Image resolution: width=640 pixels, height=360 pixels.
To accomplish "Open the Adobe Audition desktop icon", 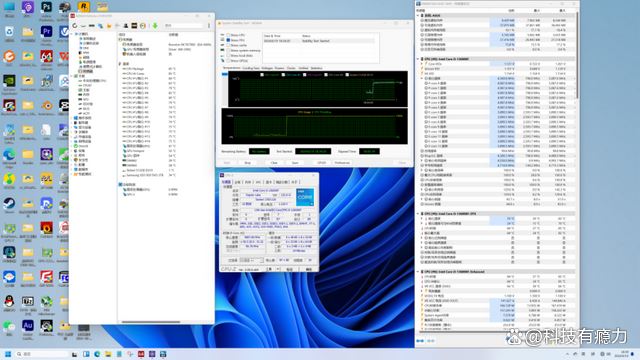I will click(28, 326).
